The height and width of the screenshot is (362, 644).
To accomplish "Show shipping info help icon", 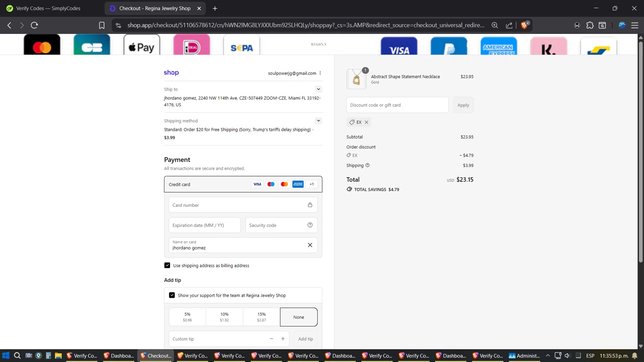I will pos(368,165).
